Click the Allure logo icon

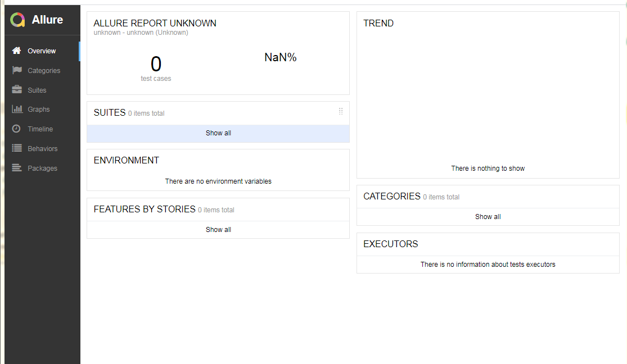coord(17,20)
